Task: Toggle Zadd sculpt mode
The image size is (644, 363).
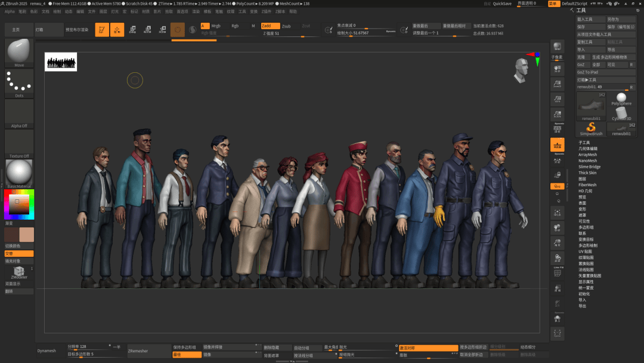Action: click(x=270, y=26)
